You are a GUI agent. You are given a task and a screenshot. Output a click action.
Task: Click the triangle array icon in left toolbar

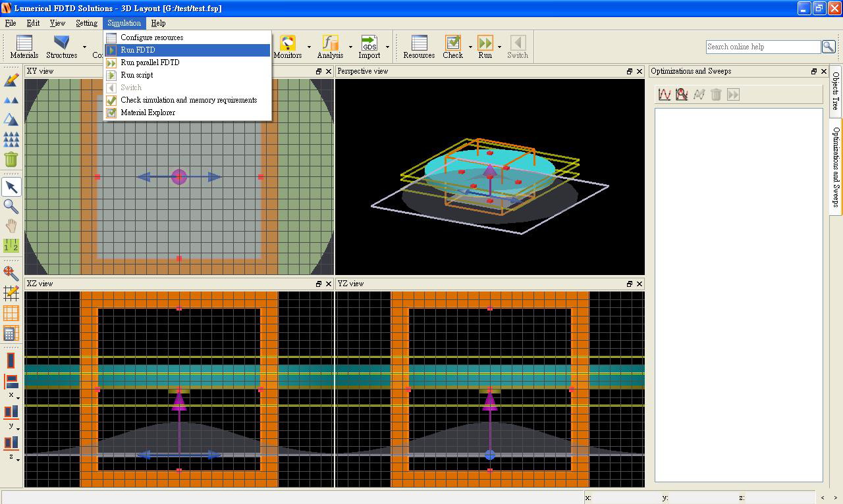coord(11,139)
